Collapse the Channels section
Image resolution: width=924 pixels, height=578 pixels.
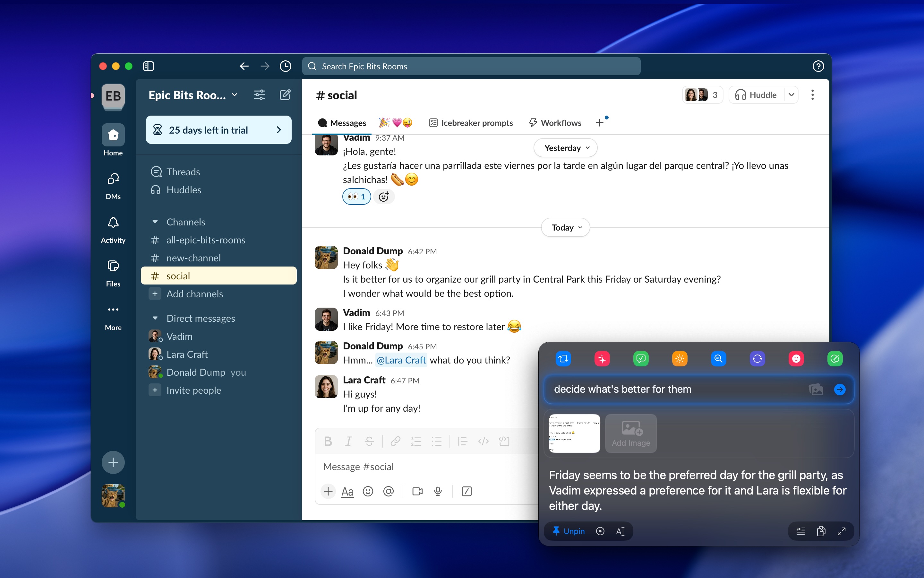155,222
